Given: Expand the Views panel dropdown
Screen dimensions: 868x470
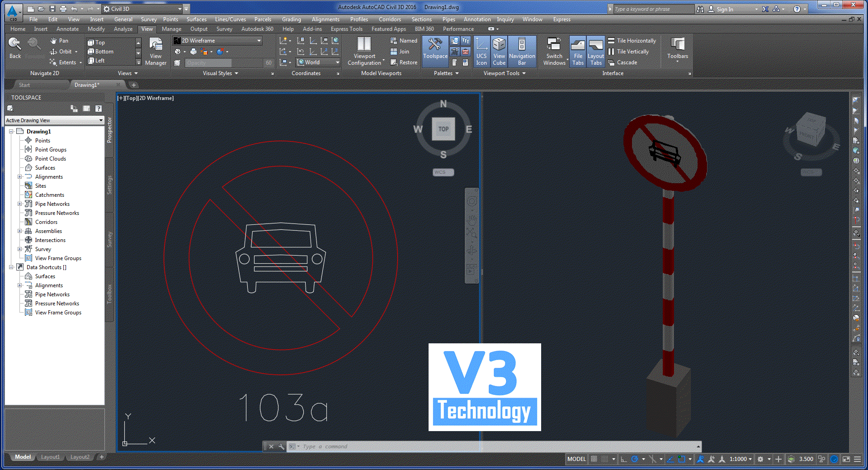Looking at the screenshot, I should pos(127,73).
